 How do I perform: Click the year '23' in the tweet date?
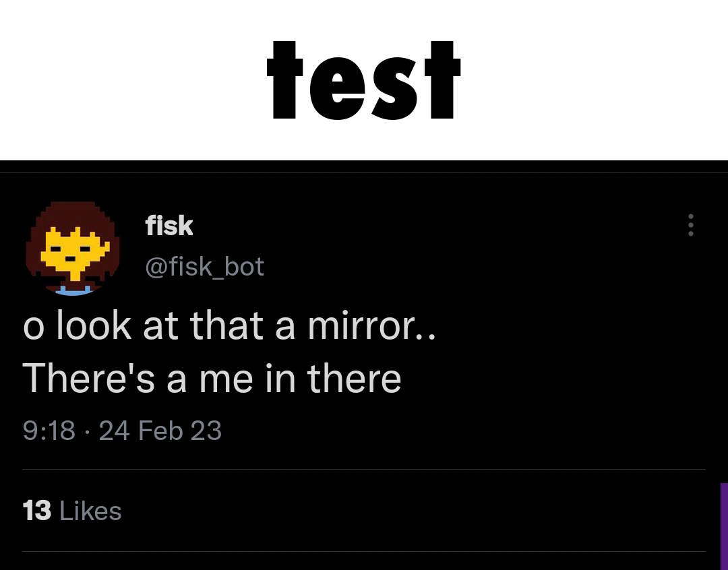[206, 431]
